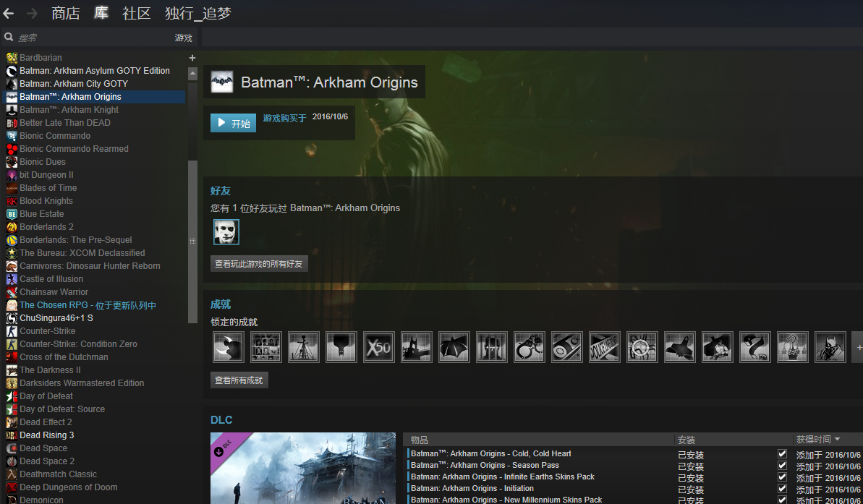The image size is (863, 504).
Task: Select the Batman cowl achievement icon
Action: (x=830, y=347)
